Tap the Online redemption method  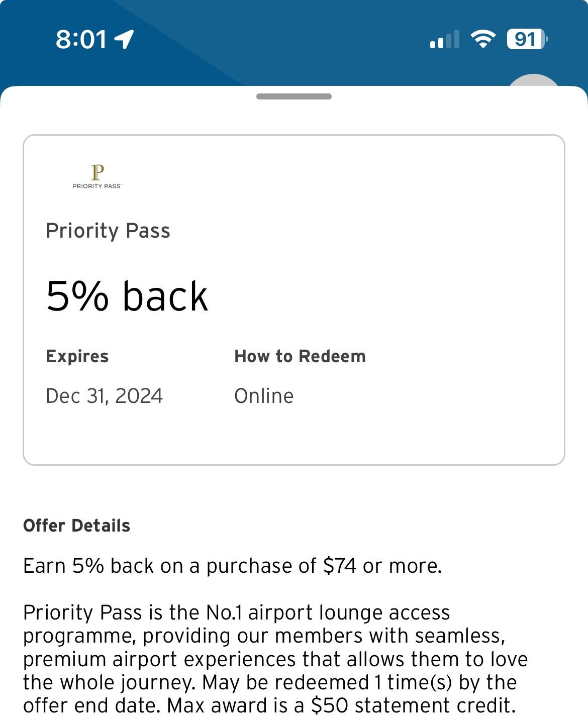[x=264, y=396]
